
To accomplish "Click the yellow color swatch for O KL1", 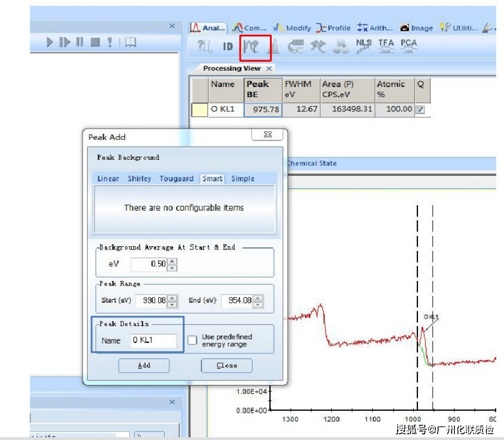I will point(200,110).
